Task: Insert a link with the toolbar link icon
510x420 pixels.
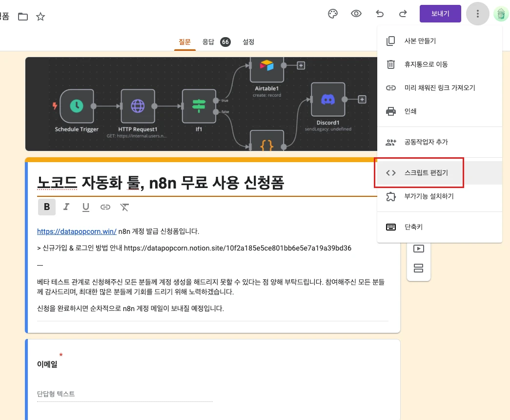Action: [x=105, y=207]
